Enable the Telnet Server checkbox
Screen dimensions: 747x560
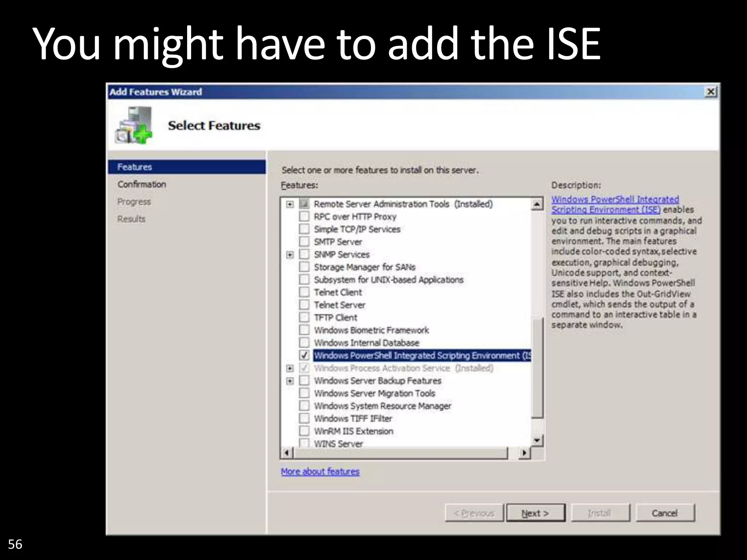click(304, 305)
